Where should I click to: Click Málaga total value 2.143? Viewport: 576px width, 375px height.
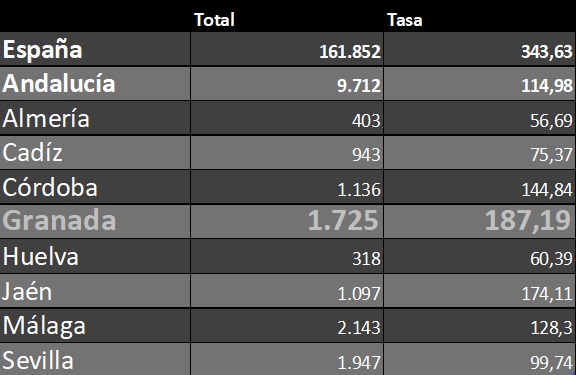359,328
